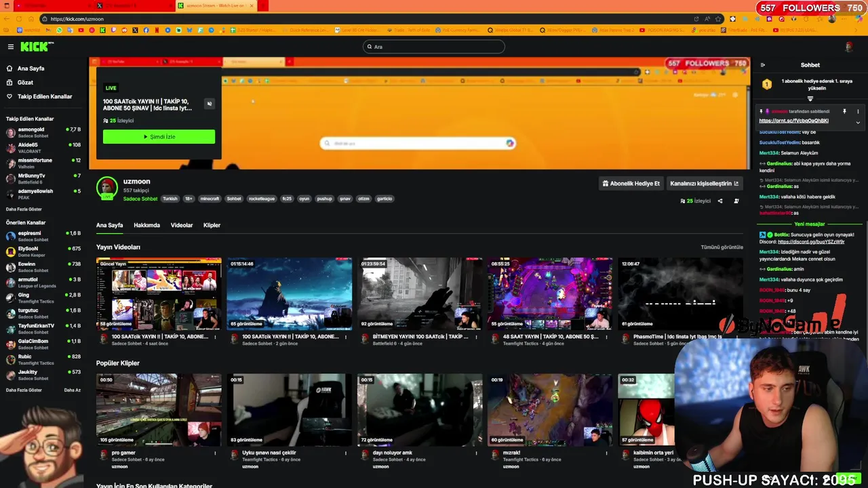
Task: Switch to the Videolar tab
Action: coord(182,225)
